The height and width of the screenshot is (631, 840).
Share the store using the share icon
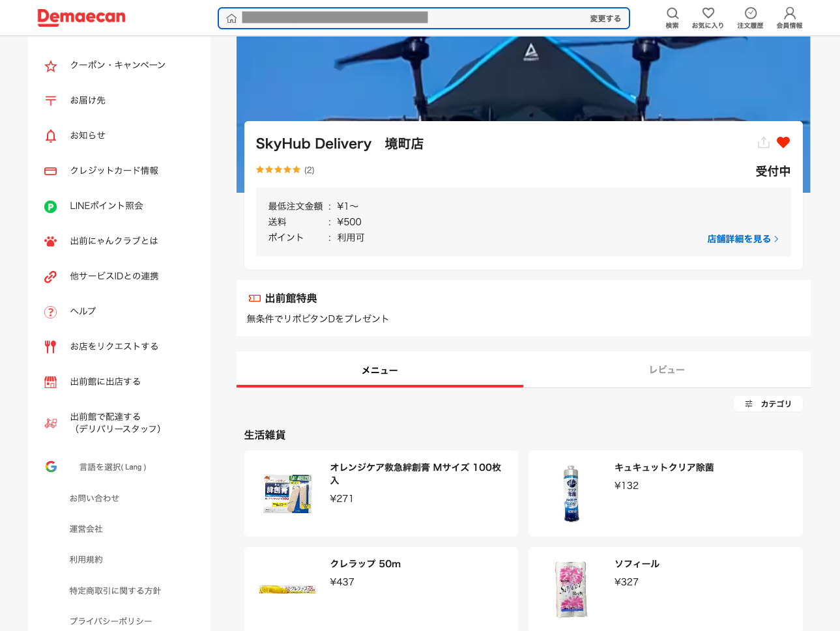tap(762, 142)
